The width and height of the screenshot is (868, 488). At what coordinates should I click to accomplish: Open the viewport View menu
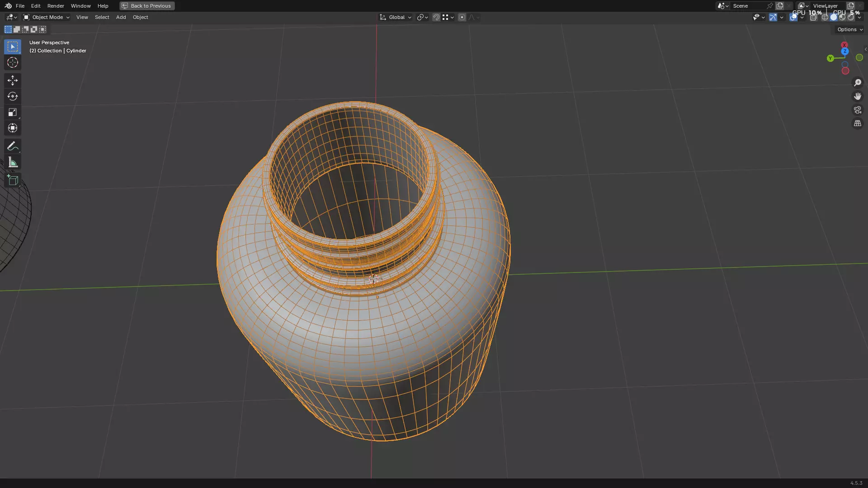coord(82,17)
